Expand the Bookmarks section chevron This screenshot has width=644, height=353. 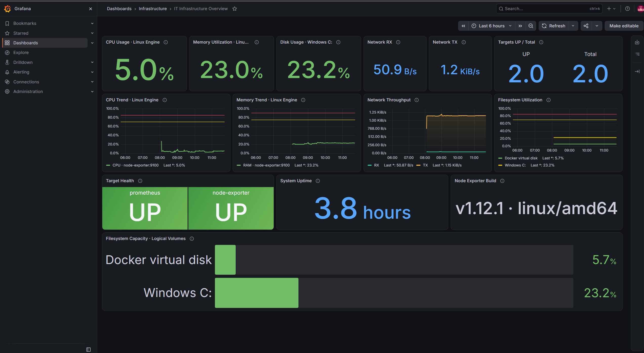pos(92,23)
